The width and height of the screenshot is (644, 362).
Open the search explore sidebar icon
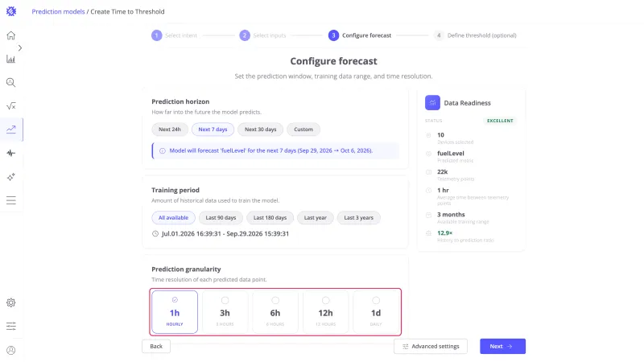[x=11, y=83]
